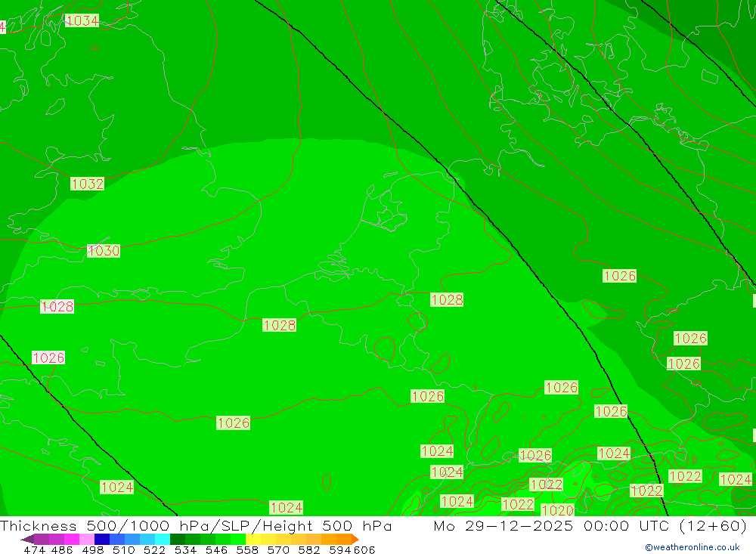Click the legend value 606
756x554 pixels.
pyautogui.click(x=364, y=549)
